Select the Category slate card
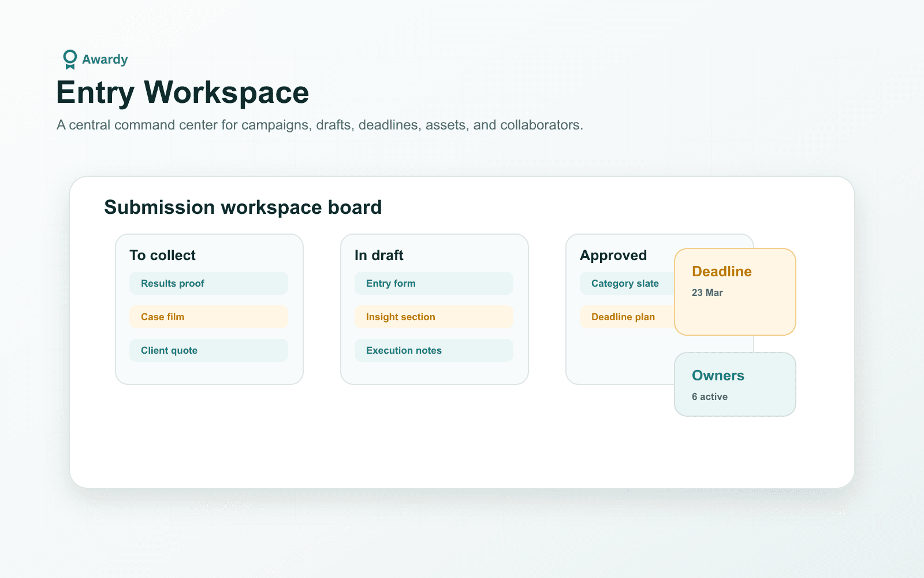Screen dimensions: 924x578 click(x=627, y=283)
